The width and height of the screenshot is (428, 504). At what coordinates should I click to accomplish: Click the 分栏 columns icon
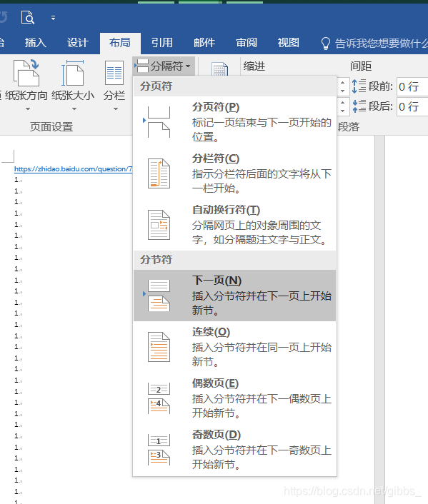click(x=114, y=73)
